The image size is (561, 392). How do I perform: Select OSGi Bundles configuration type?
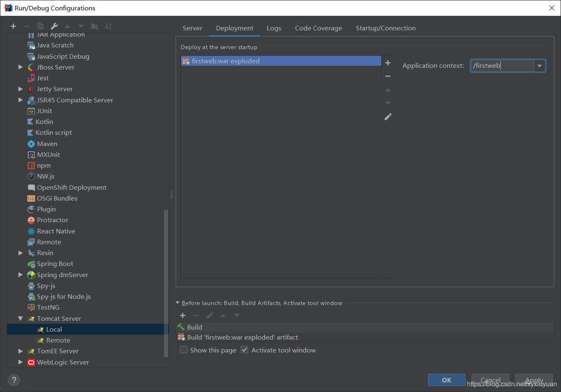[x=52, y=198]
